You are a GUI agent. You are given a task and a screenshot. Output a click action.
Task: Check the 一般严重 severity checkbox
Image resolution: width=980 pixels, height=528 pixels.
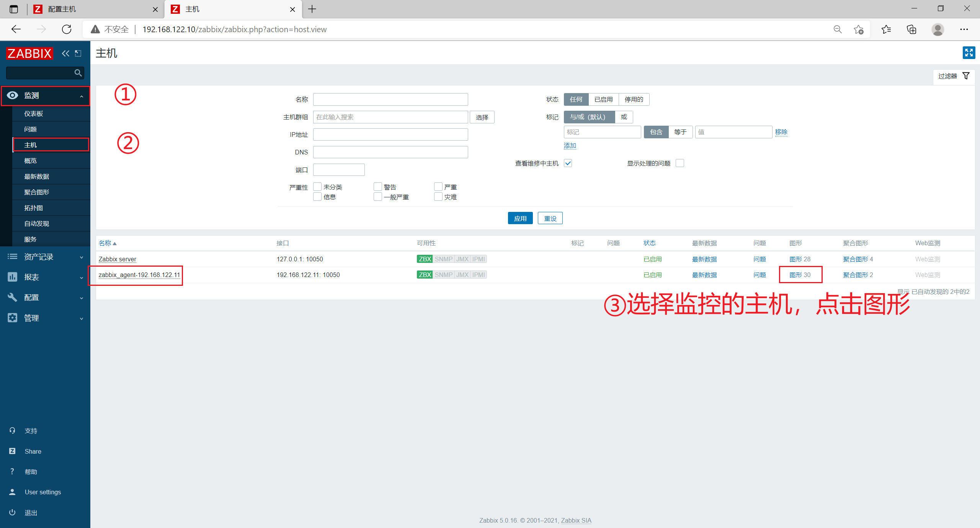coord(378,197)
